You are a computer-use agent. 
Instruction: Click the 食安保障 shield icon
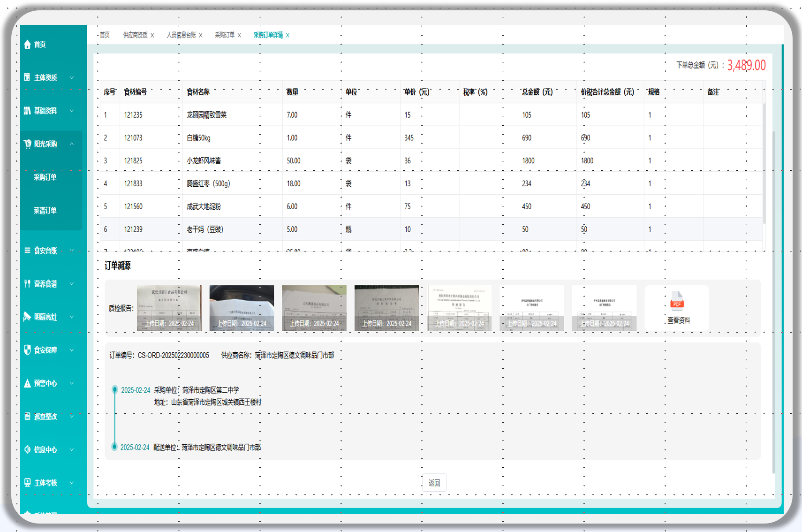(27, 350)
